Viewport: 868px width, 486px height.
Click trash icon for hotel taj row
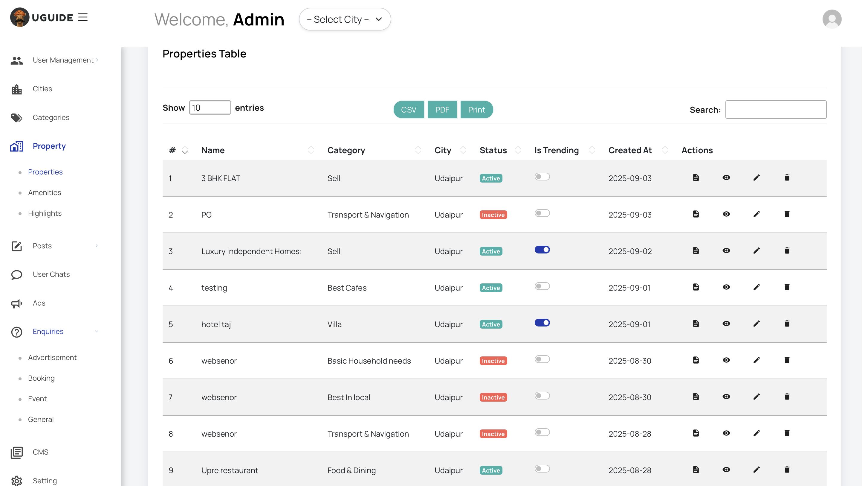pos(787,324)
